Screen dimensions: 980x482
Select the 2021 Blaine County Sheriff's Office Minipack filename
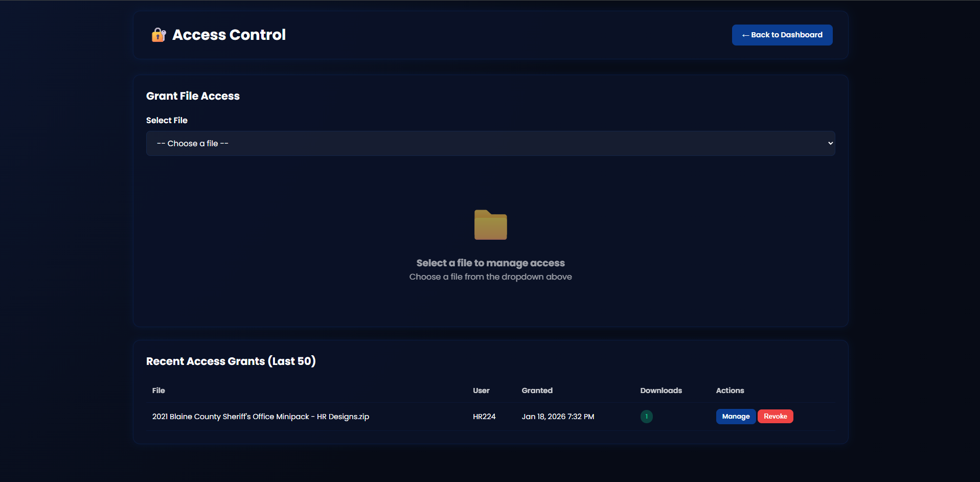260,417
